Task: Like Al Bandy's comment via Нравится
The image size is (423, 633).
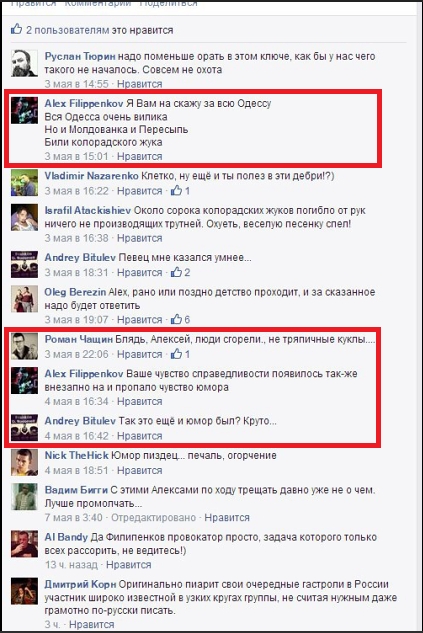Action: pyautogui.click(x=128, y=565)
